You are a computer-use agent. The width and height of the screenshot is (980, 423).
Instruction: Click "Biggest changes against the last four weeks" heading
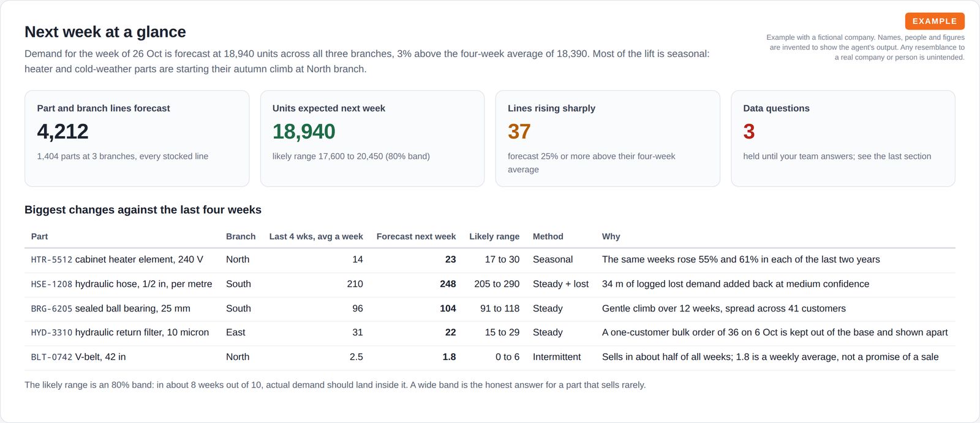(x=143, y=210)
